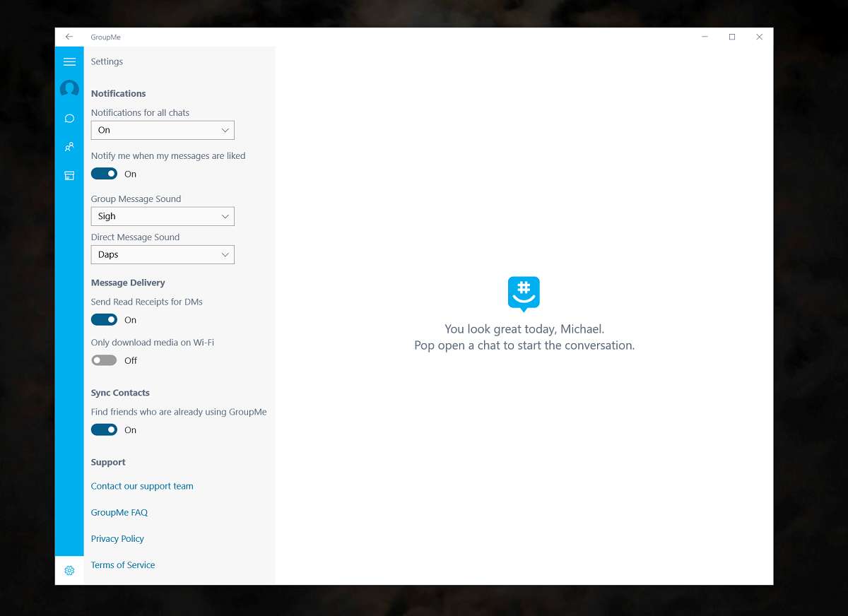Click the Notifications section heading
Screen dimensions: 848x616
(x=118, y=93)
